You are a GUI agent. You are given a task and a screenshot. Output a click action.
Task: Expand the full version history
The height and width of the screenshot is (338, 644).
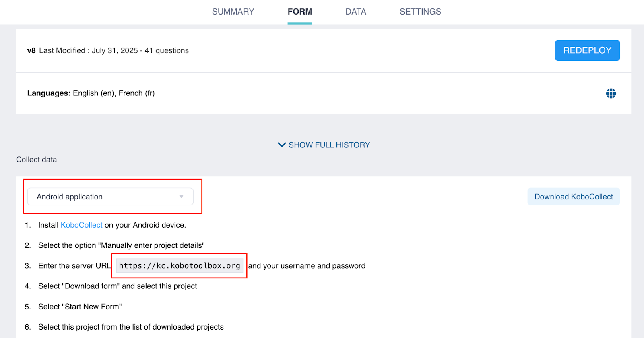[x=329, y=145]
